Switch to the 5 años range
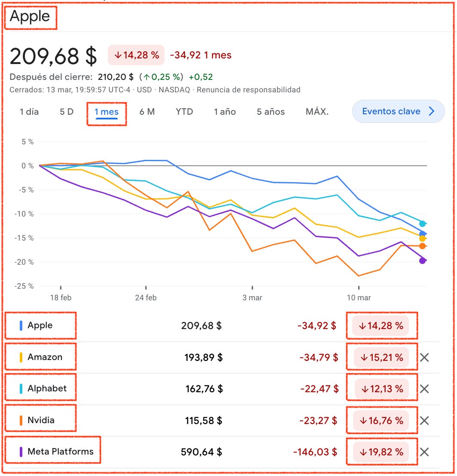 pyautogui.click(x=271, y=112)
